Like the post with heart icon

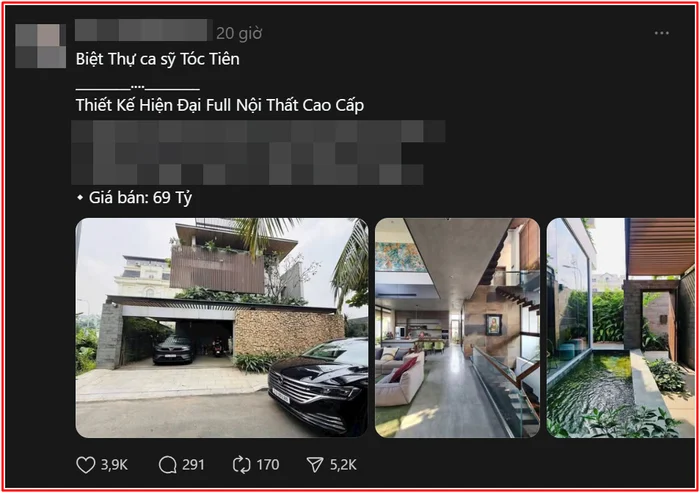pyautogui.click(x=85, y=465)
